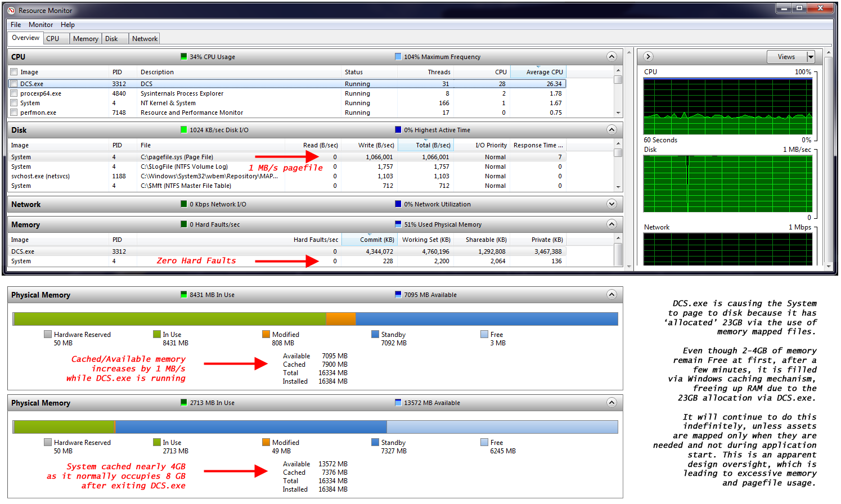This screenshot has height=504, width=841.
Task: Select the svchost.exe (netsvcs) disk row
Action: point(287,176)
